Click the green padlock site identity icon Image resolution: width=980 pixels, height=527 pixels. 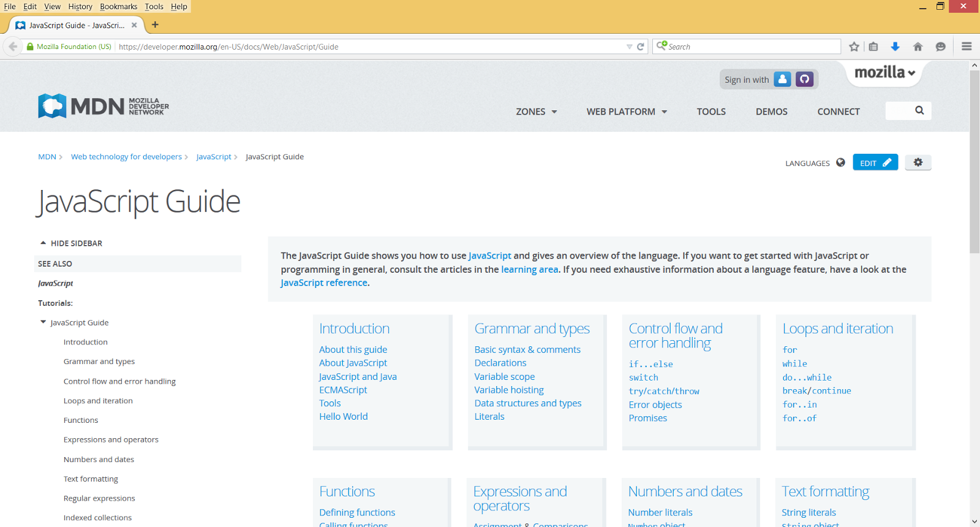coord(30,47)
